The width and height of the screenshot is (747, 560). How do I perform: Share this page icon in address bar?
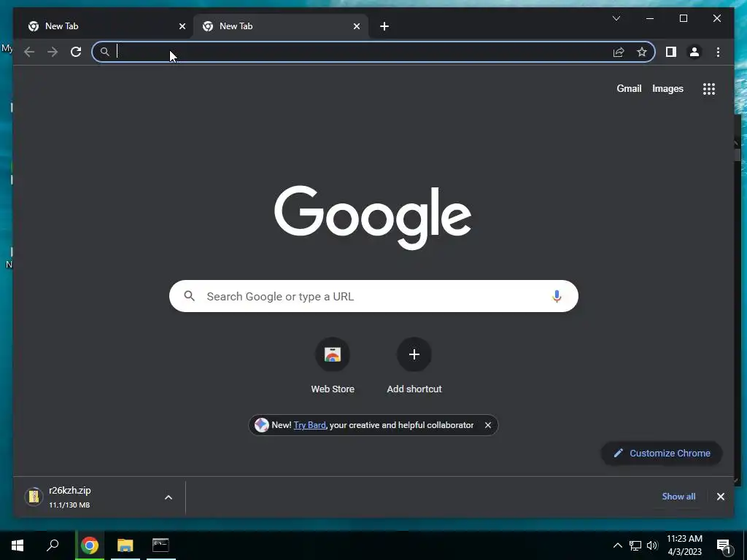click(619, 52)
